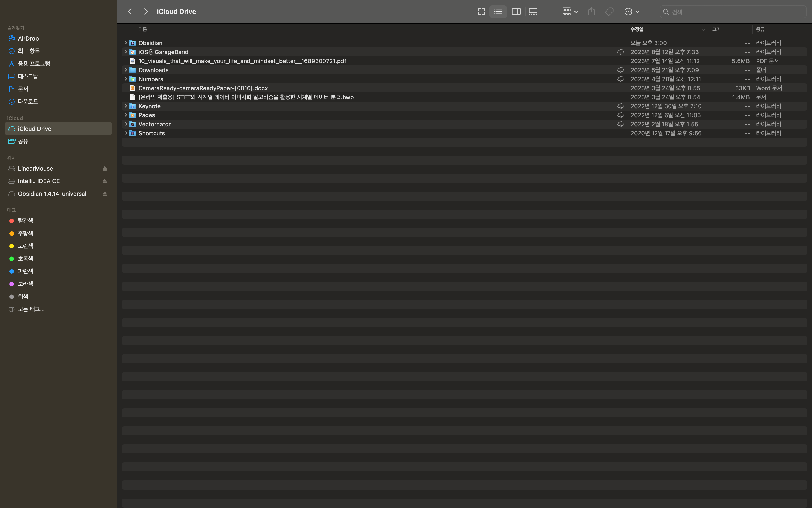Switch to gallery view
Viewport: 812px width, 508px height.
click(533, 12)
